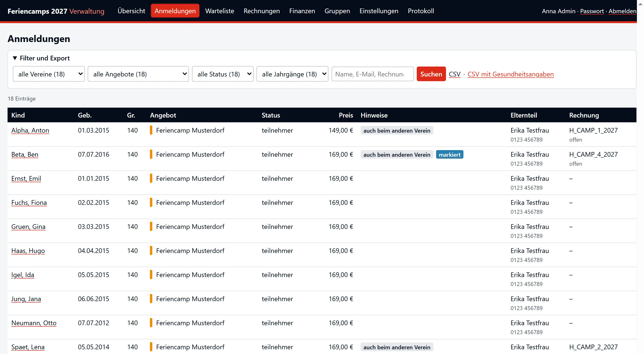Download CSV mit Gesundheitsangaben
This screenshot has width=644, height=354.
pos(511,74)
